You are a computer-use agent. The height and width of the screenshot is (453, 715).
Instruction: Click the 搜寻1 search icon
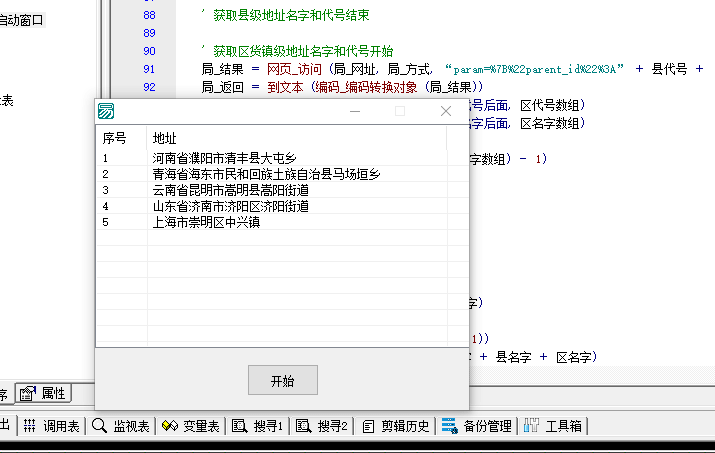click(239, 426)
